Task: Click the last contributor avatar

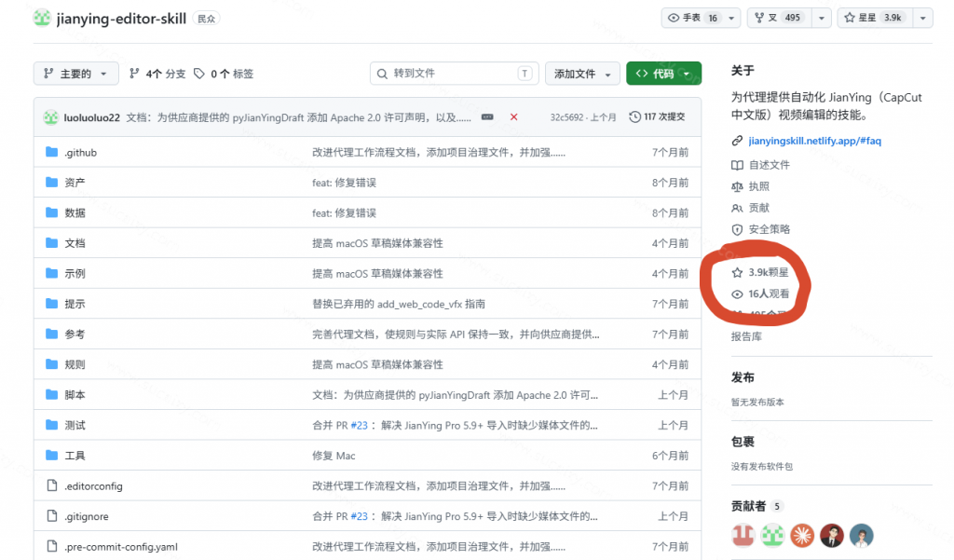Action: tap(862, 535)
